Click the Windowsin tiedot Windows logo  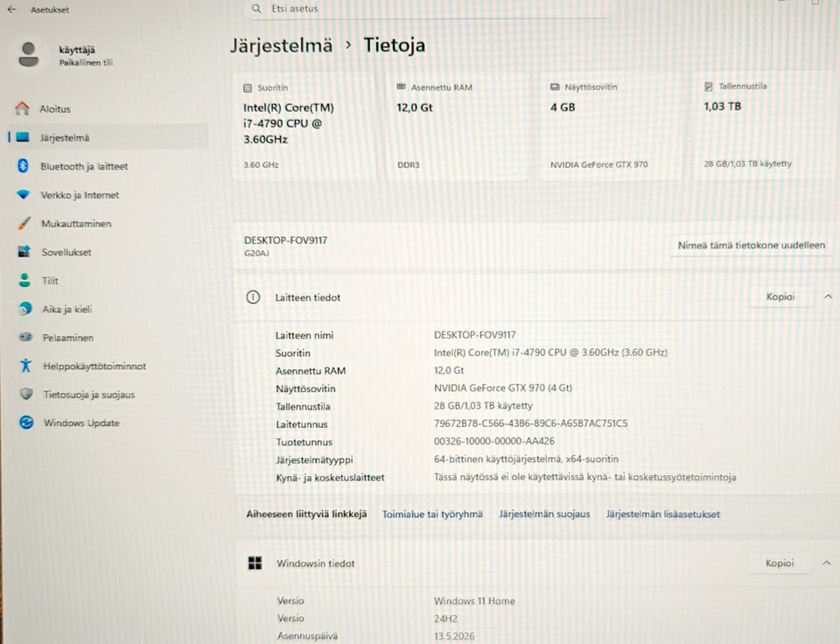pyautogui.click(x=255, y=563)
